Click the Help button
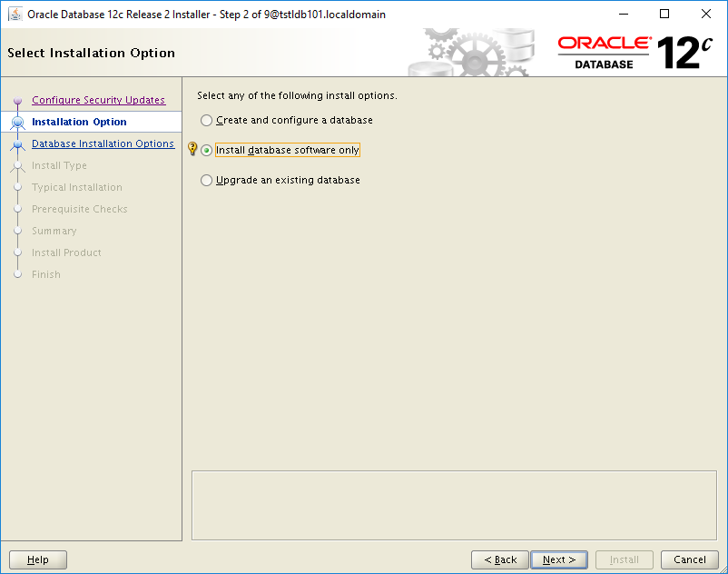Image resolution: width=728 pixels, height=574 pixels. point(38,559)
